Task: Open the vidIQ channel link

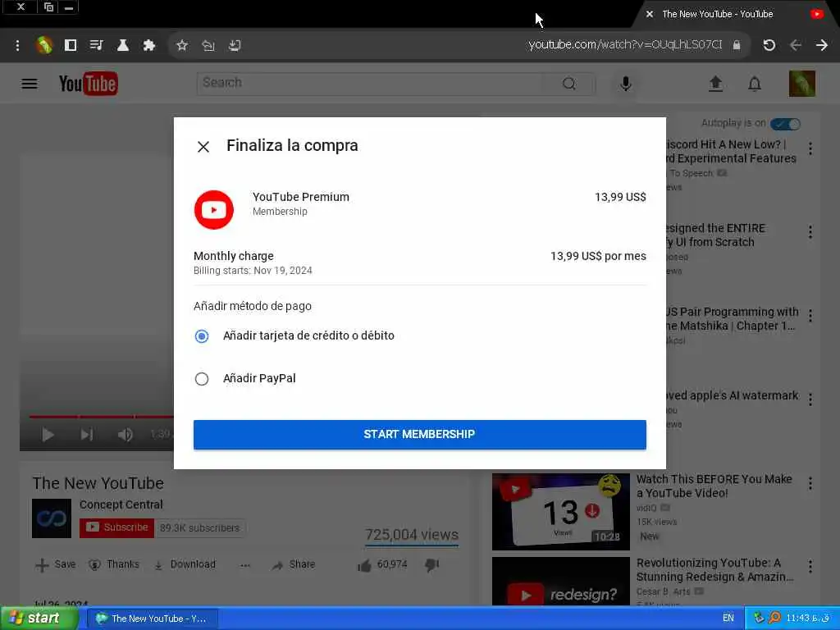Action: (646, 507)
